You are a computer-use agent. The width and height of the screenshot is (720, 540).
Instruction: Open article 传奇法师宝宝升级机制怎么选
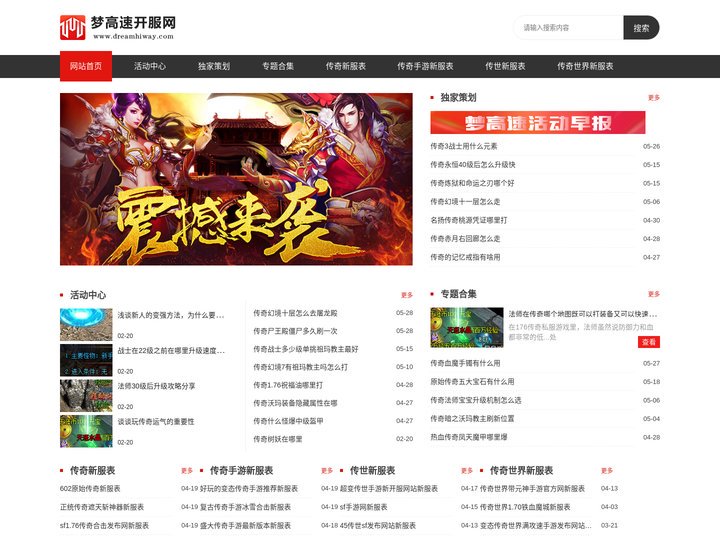pos(476,400)
